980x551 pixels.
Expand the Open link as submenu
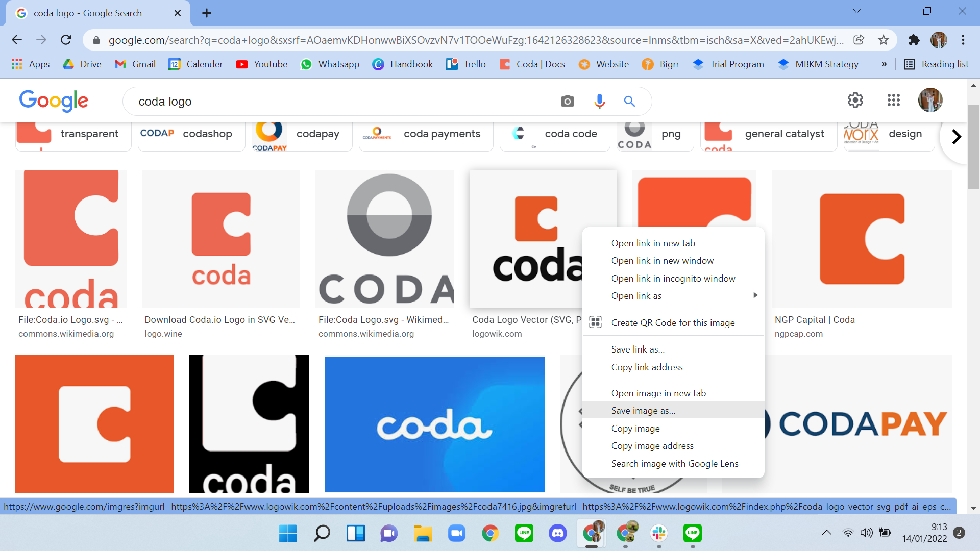(x=673, y=295)
